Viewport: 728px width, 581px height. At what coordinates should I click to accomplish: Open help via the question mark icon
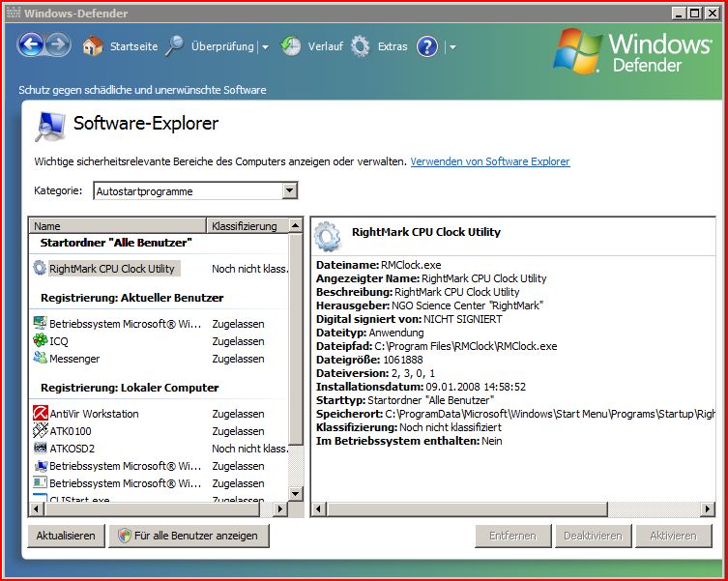(x=427, y=47)
